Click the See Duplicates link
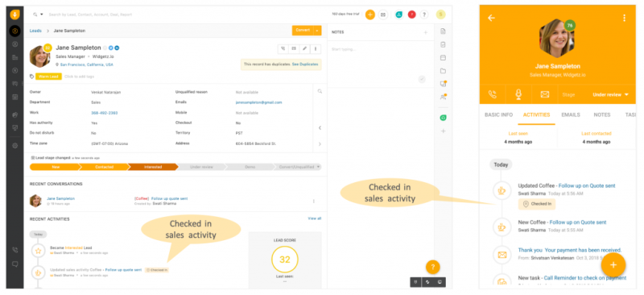Screen dimensions: 644x295 coord(305,64)
